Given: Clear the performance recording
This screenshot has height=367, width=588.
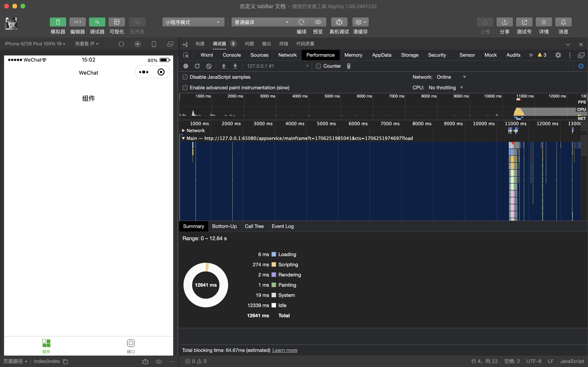Looking at the screenshot, I should tap(209, 66).
